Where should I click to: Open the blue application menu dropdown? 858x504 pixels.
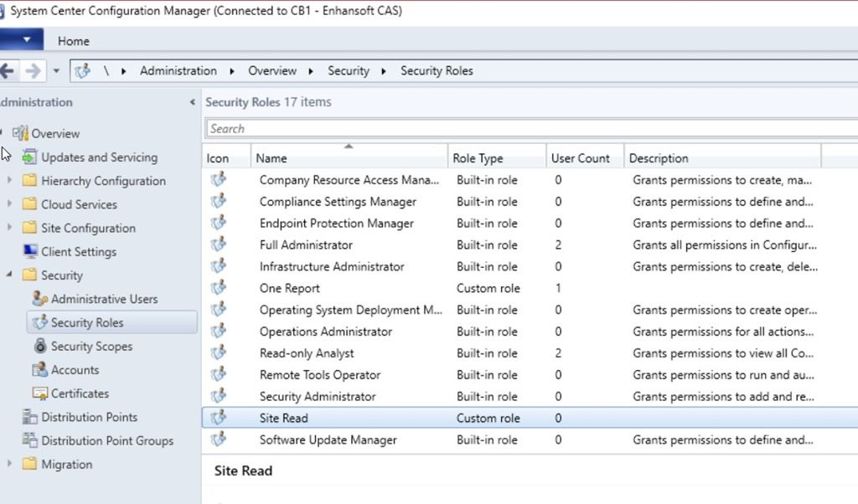[22, 40]
